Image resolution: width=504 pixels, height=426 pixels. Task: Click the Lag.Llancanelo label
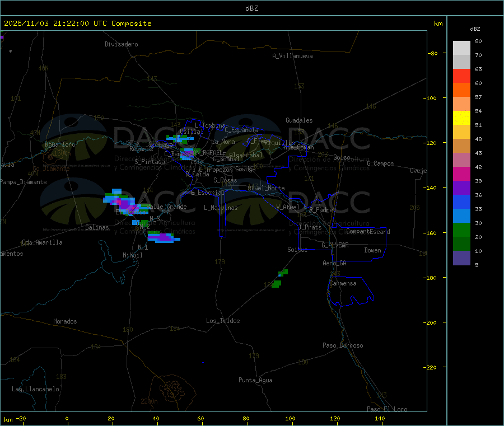[x=35, y=389]
